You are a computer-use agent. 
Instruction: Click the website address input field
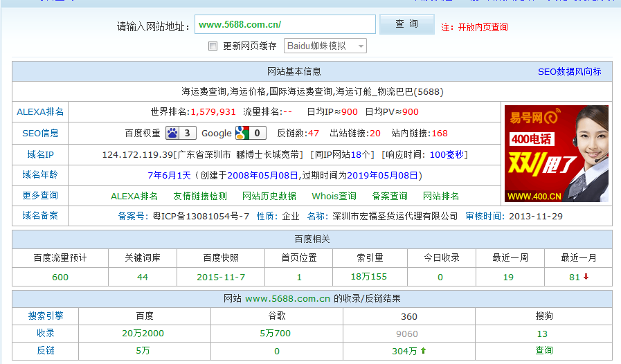tap(285, 25)
